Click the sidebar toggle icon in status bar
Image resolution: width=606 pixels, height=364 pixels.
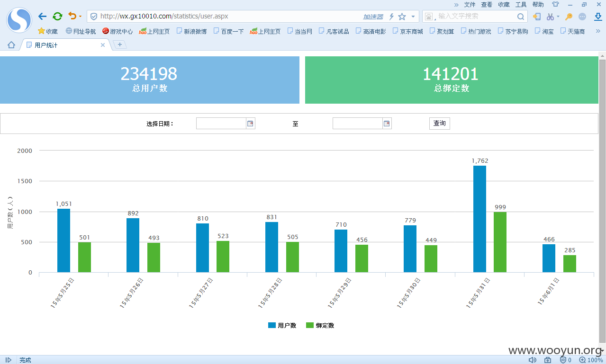tap(9, 360)
